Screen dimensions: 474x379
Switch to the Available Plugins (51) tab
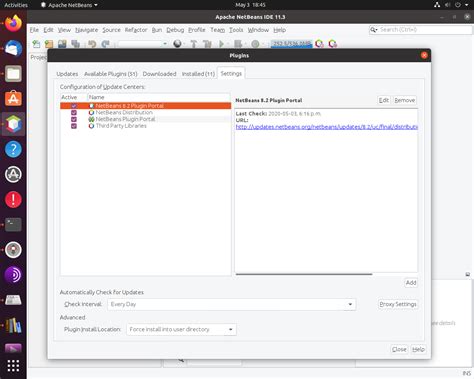[111, 74]
